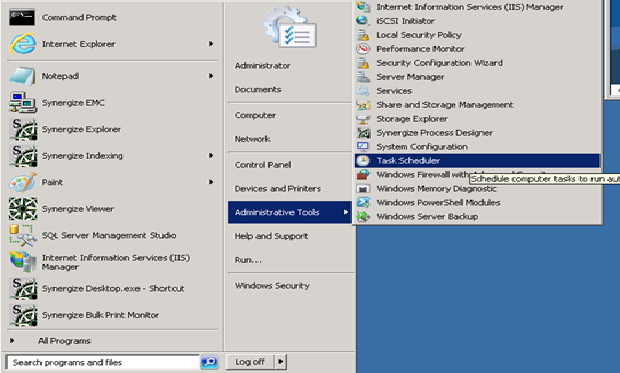Screen dimensions: 620x373
Task: Open Paint via its icon
Action: click(23, 182)
